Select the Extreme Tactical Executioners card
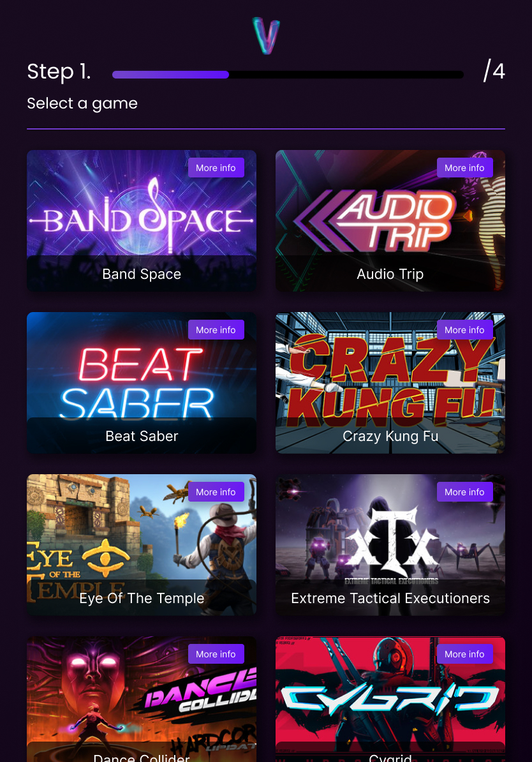Screen dimensions: 532x762 [x=390, y=545]
